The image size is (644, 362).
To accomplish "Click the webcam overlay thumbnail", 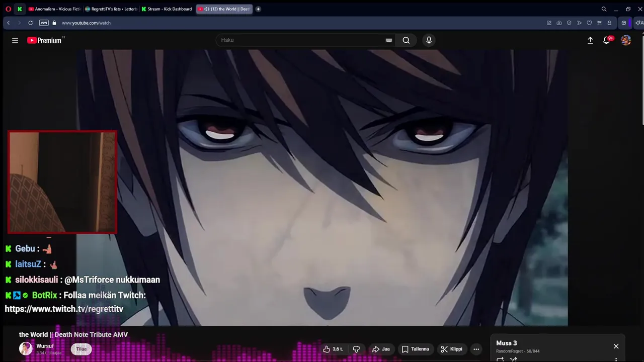I will pyautogui.click(x=62, y=182).
